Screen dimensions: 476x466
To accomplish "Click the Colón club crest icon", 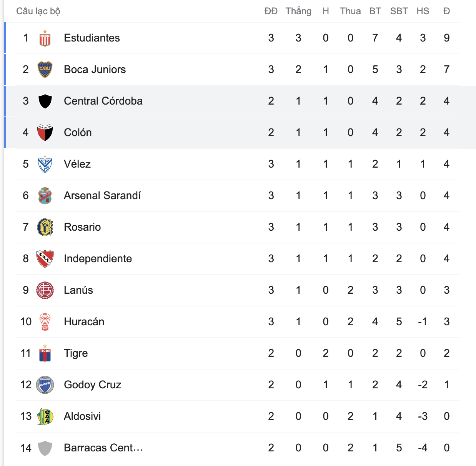I will pyautogui.click(x=45, y=133).
